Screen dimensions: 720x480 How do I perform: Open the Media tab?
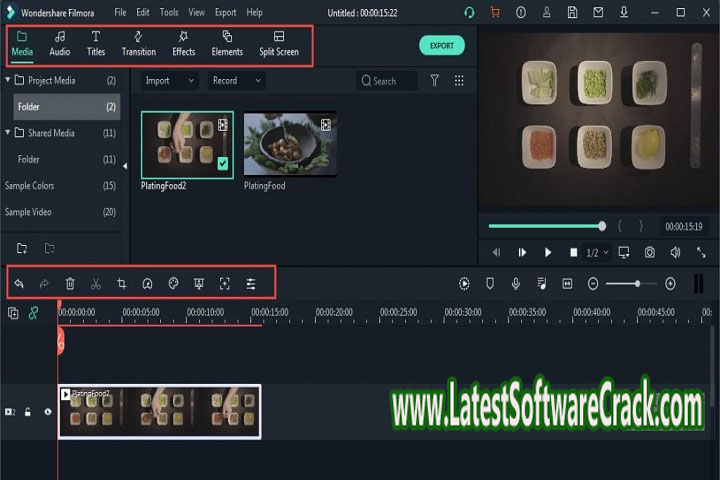(x=22, y=44)
